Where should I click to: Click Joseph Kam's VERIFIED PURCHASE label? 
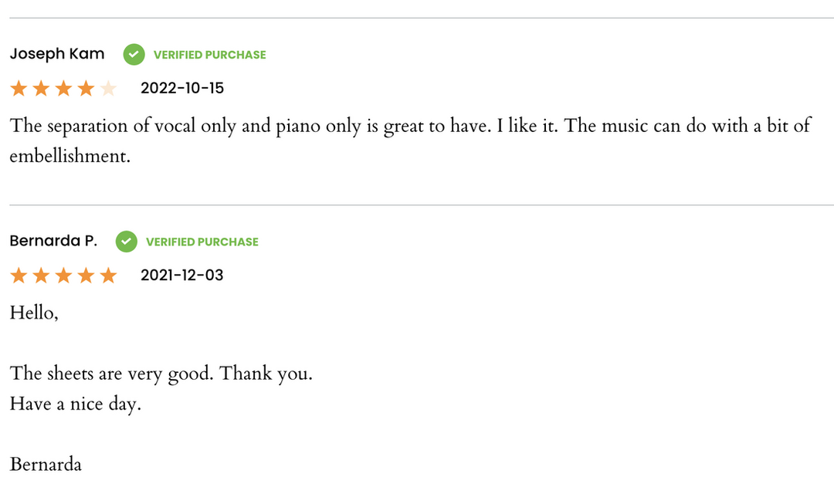click(209, 55)
